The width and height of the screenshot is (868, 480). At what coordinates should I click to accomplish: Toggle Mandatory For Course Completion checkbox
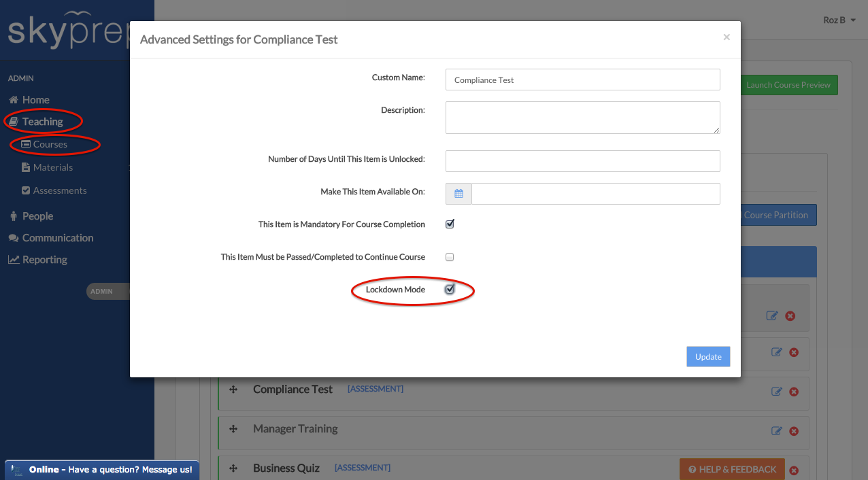pyautogui.click(x=450, y=224)
